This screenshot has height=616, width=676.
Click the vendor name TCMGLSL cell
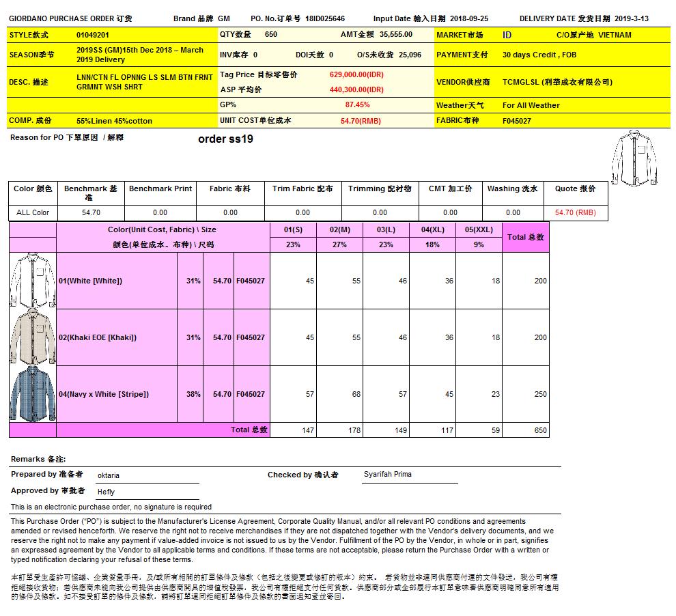point(557,82)
